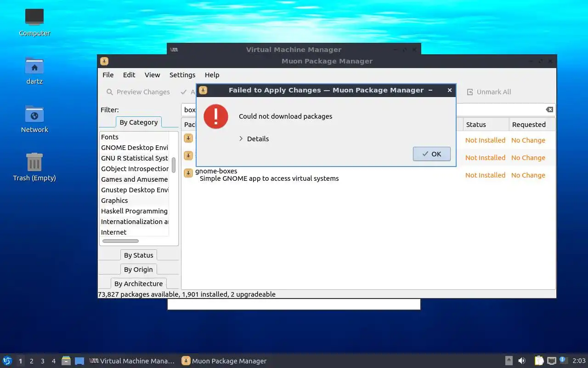
Task: Click the category list horizontal scrollbar
Action: coord(120,241)
